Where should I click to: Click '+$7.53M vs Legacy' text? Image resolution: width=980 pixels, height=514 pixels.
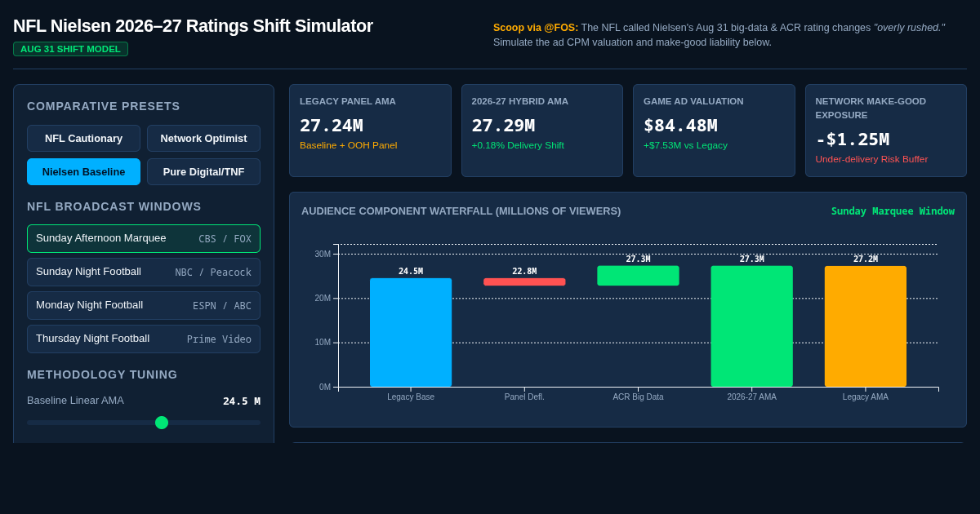click(685, 145)
